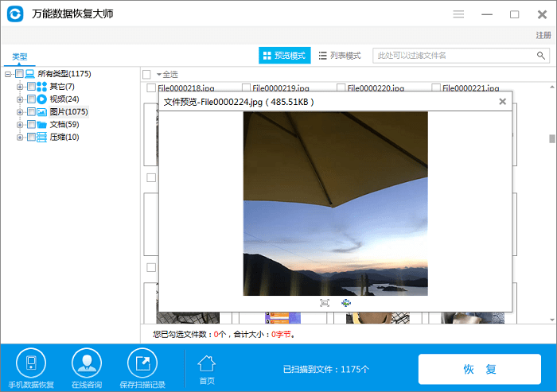Open 在线咨询 online consultation
The width and height of the screenshot is (557, 392).
87,368
